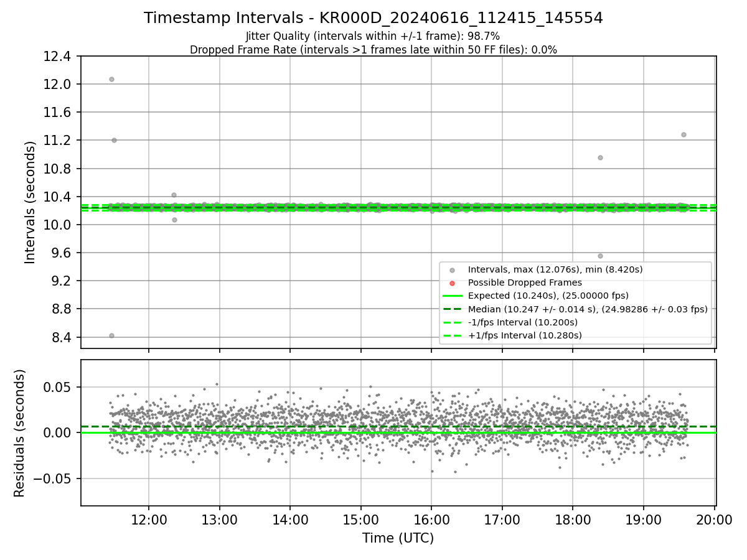Select legend entry Possible Dropped Frames
This screenshot has width=747, height=560.
click(x=525, y=282)
